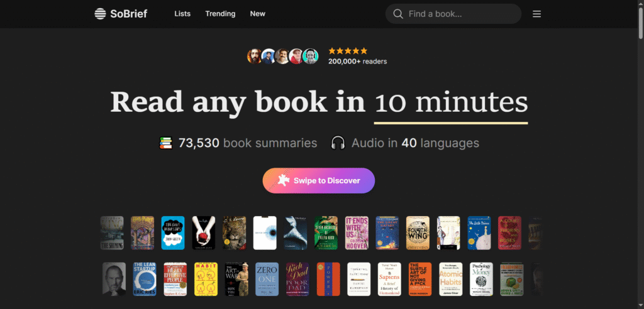Open the Highly Effective People cover

[175, 279]
